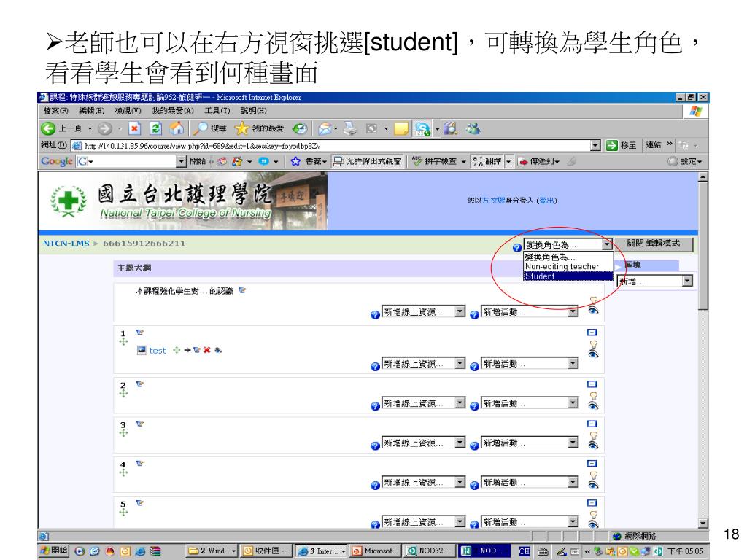The width and height of the screenshot is (747, 560).
Task: Open help for 變換角色為 dropdown
Action: pos(517,247)
